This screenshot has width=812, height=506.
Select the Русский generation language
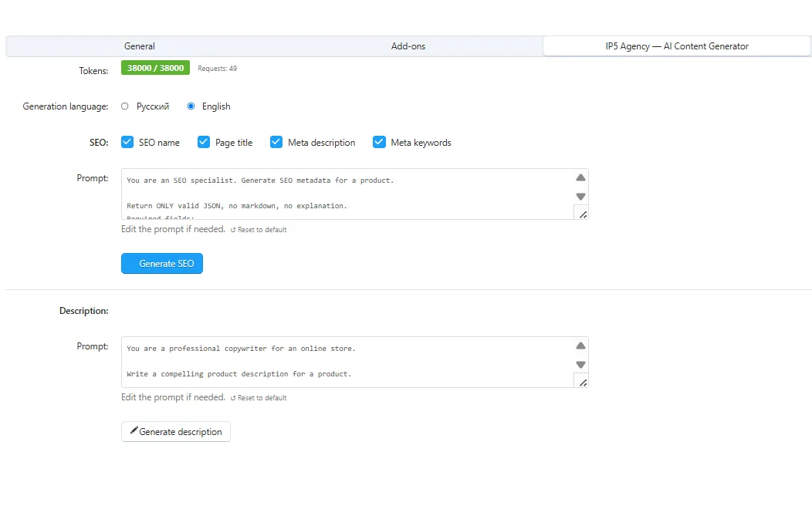pos(125,106)
